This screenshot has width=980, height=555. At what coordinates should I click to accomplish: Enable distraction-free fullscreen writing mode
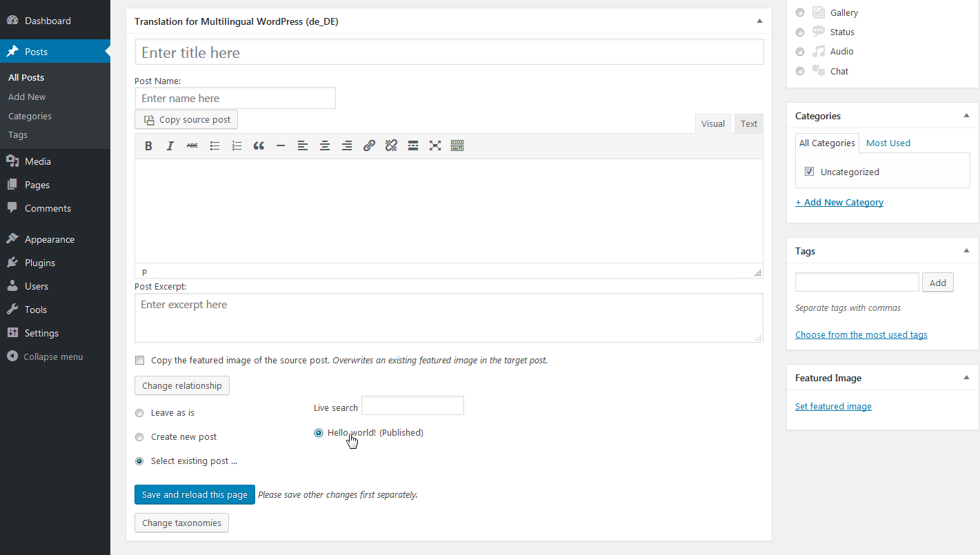coord(435,145)
